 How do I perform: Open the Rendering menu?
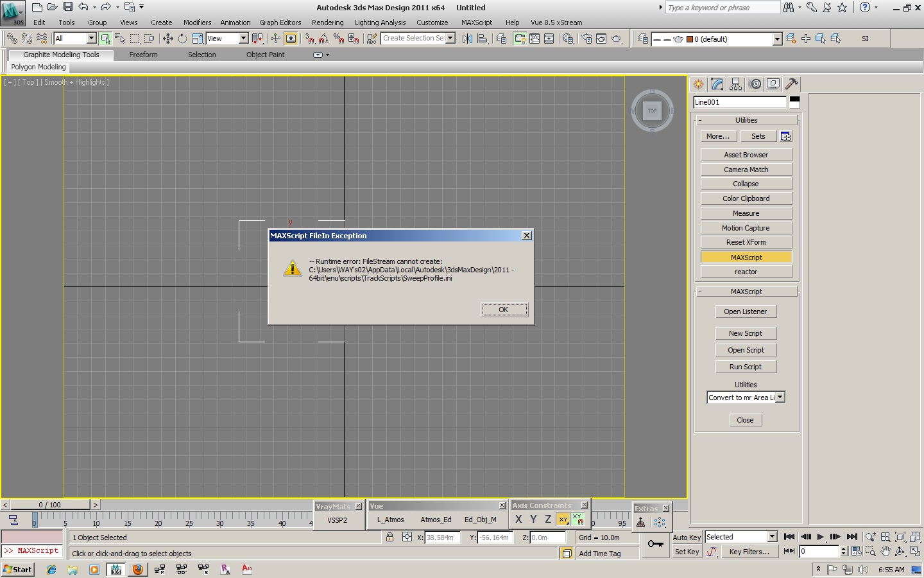pos(327,22)
